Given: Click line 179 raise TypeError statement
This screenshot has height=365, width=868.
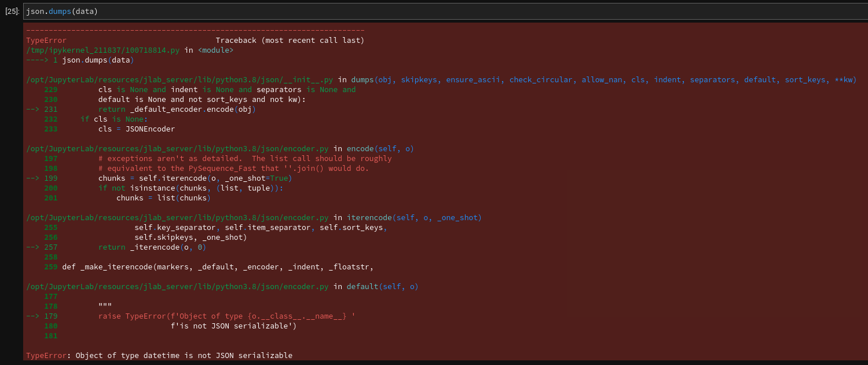Looking at the screenshot, I should pos(226,316).
